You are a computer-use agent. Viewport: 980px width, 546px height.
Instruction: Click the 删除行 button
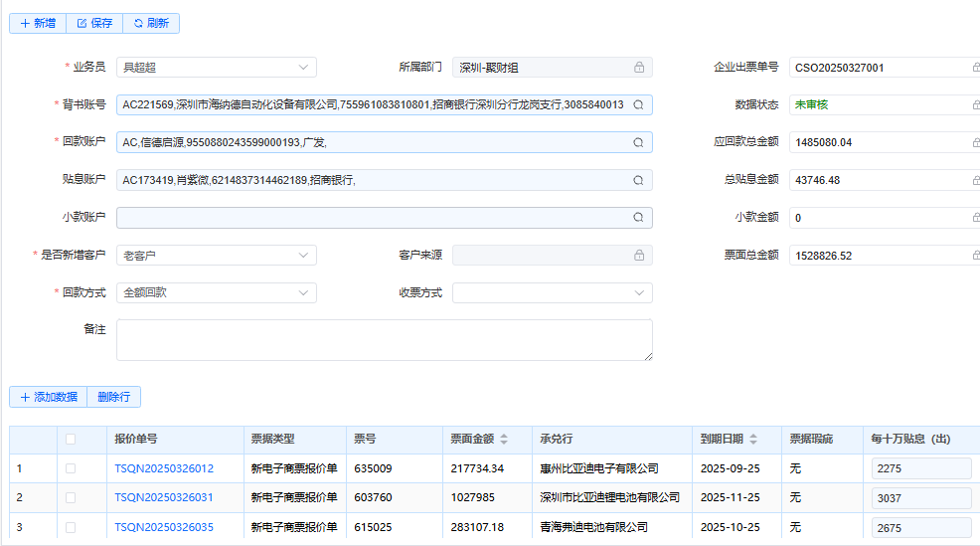click(x=113, y=397)
